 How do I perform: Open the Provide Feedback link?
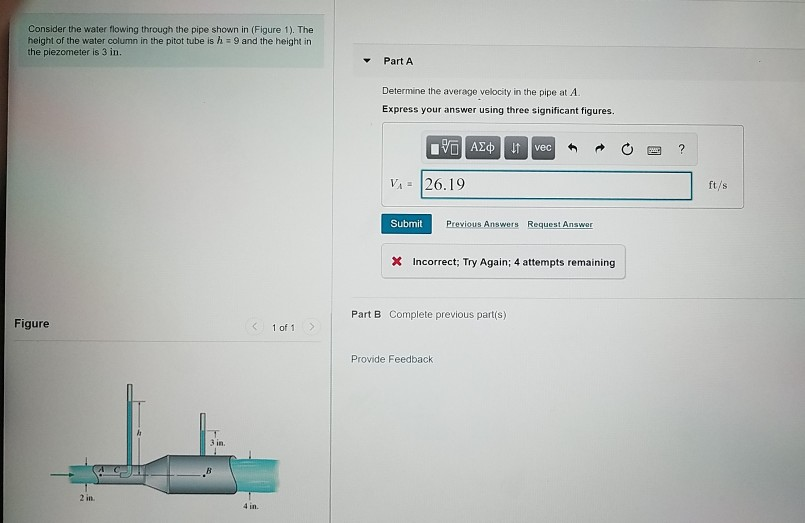(392, 359)
